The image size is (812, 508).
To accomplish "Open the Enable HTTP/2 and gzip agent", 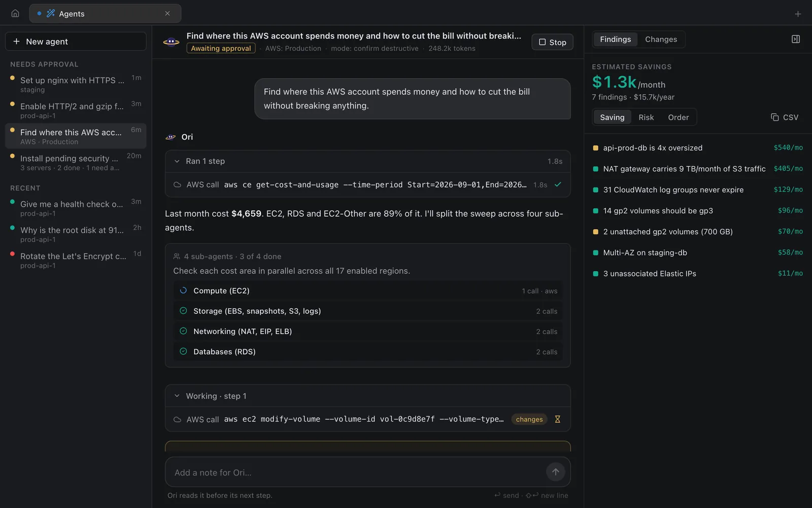I will (76, 110).
